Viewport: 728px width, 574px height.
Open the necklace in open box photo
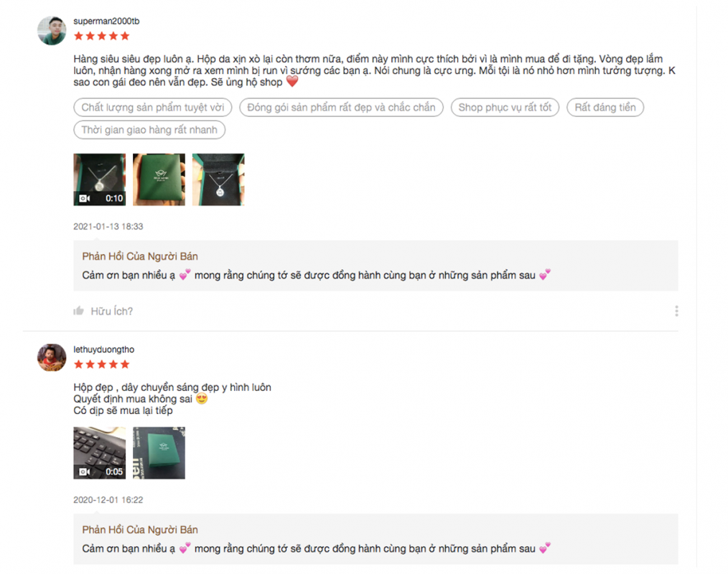[x=218, y=179]
